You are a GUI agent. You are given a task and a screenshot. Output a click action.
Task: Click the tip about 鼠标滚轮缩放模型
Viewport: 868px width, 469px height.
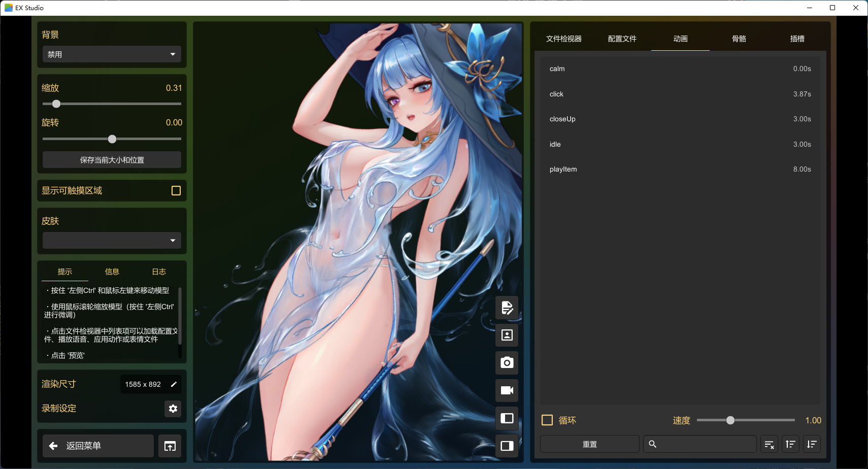tap(109, 311)
